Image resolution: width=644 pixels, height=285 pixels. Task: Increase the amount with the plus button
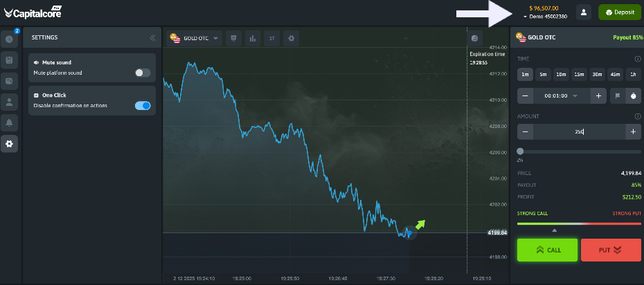(633, 132)
